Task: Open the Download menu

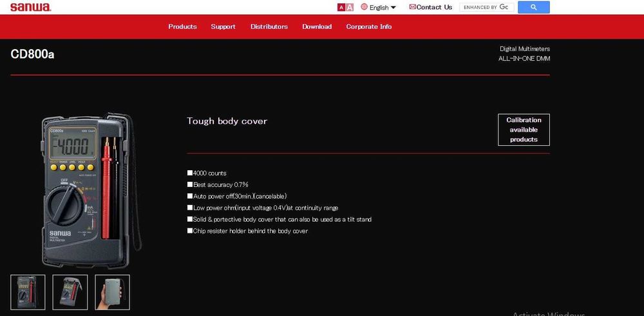Action: tap(317, 26)
